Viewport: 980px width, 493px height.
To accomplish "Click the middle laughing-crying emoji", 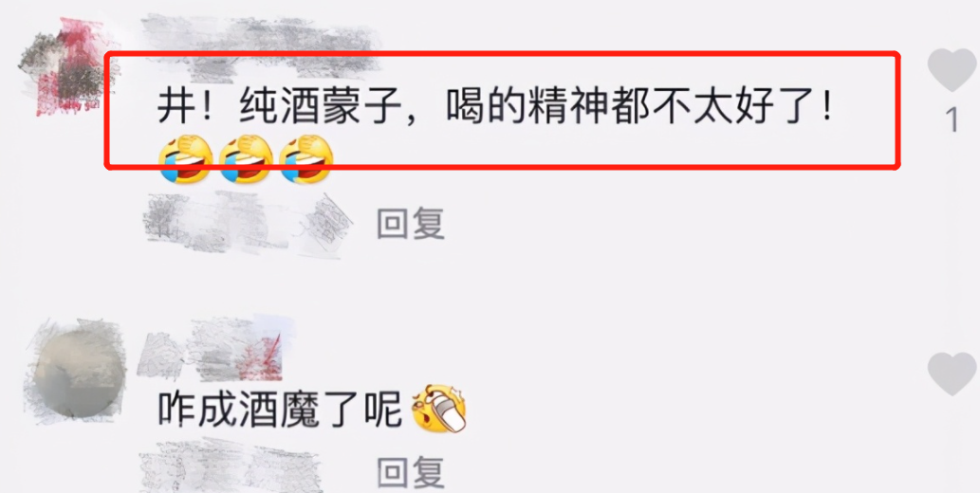I will coord(247,158).
